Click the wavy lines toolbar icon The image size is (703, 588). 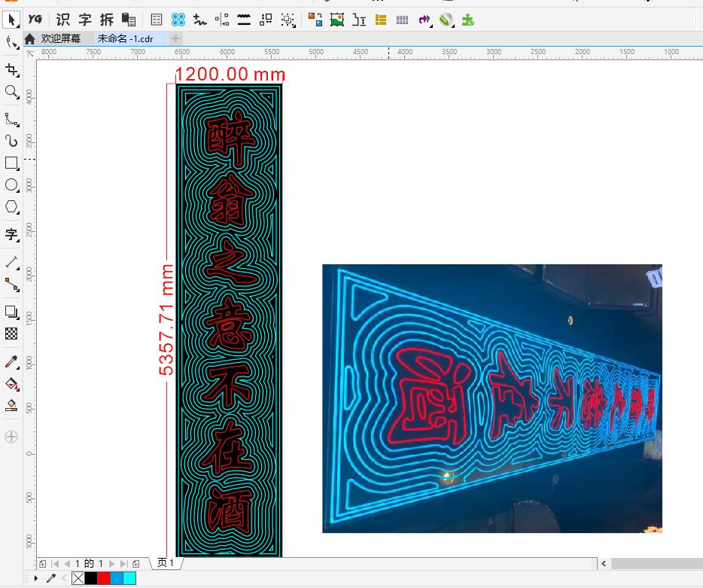pos(244,20)
